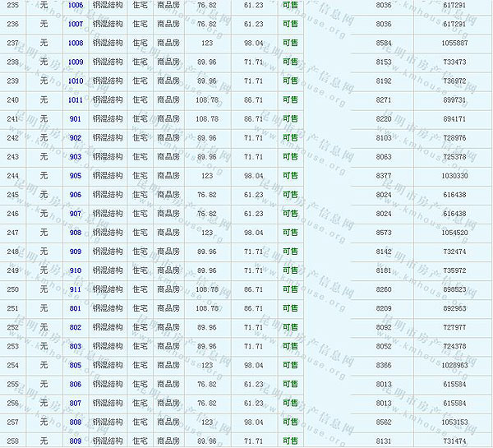The width and height of the screenshot is (493, 448).
Task: Open room 905 link
Action: point(76,175)
